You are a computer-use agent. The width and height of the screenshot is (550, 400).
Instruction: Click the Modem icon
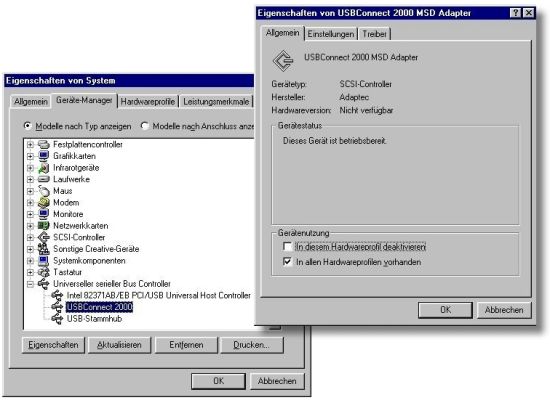tap(43, 202)
